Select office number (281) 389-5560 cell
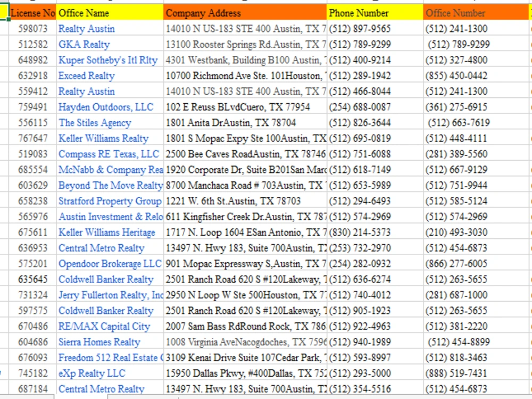532x399 pixels. (476, 154)
